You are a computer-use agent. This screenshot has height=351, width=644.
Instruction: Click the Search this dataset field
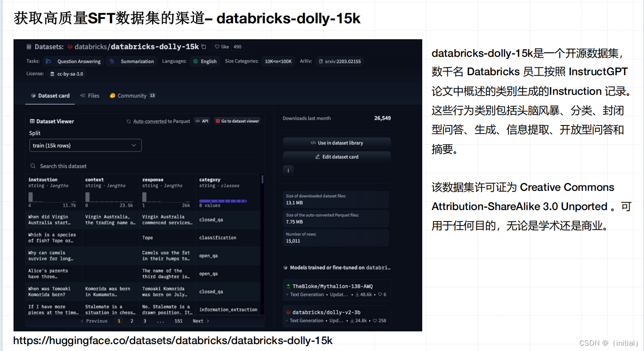tap(144, 166)
